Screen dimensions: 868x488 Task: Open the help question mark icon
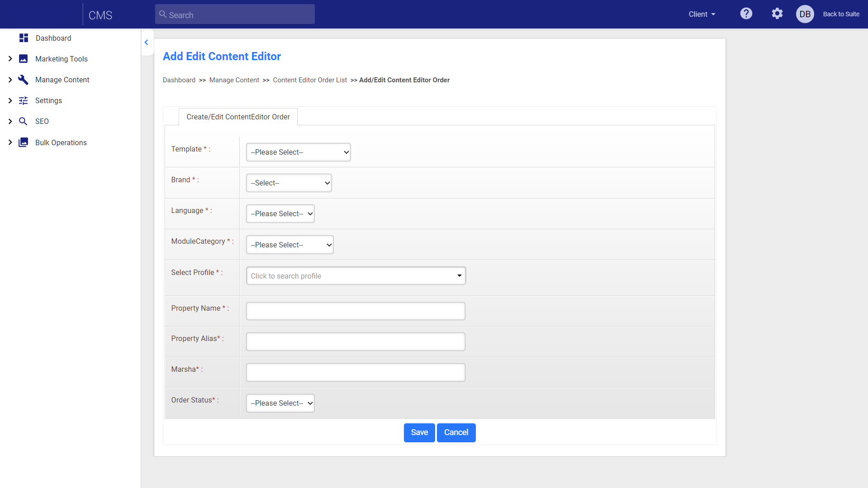point(746,14)
